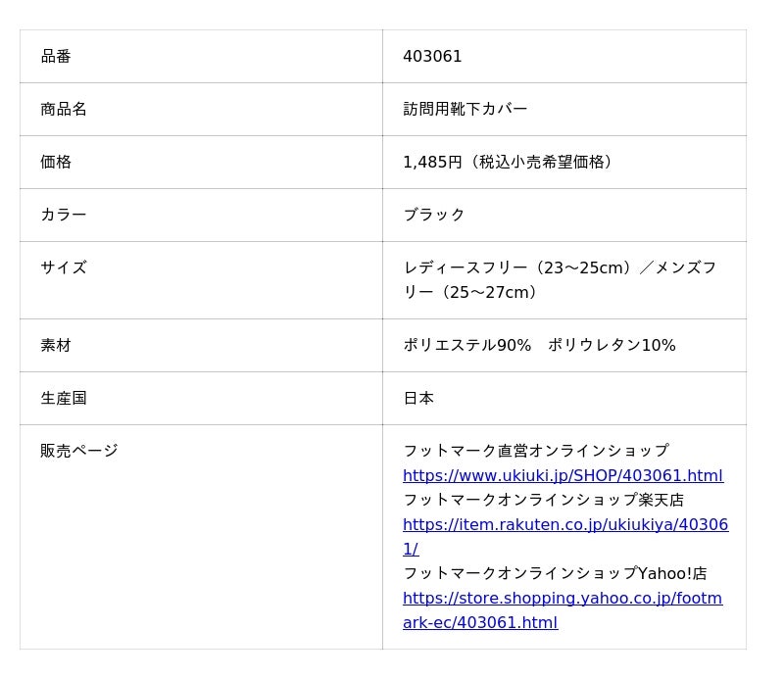Open the store.shopping.yahoo.co.jp product link
The image size is (784, 679).
tap(562, 599)
